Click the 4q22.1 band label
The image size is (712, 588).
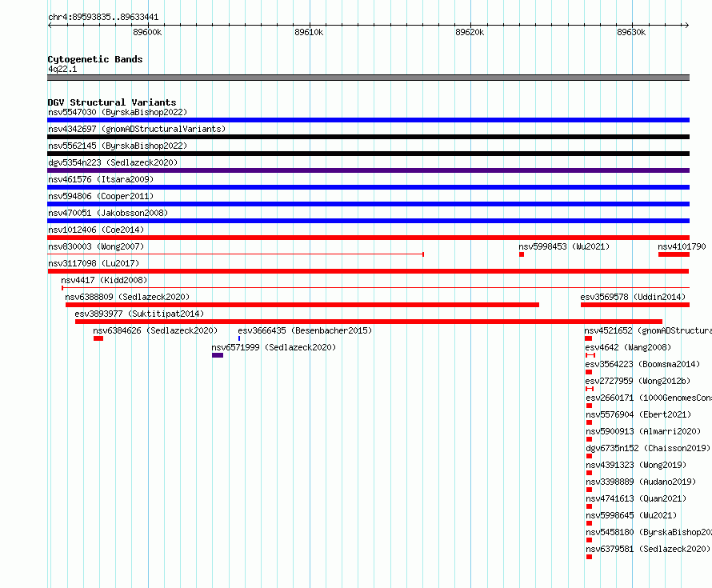62,69
